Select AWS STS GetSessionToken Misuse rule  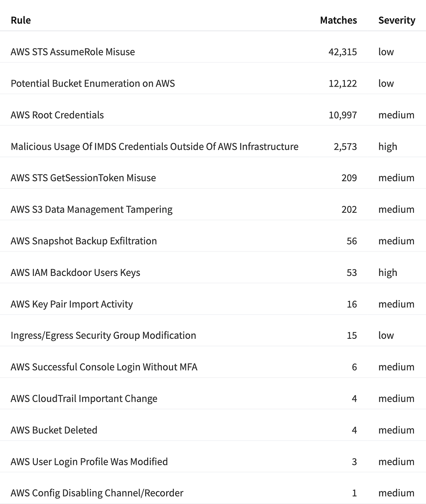(83, 178)
